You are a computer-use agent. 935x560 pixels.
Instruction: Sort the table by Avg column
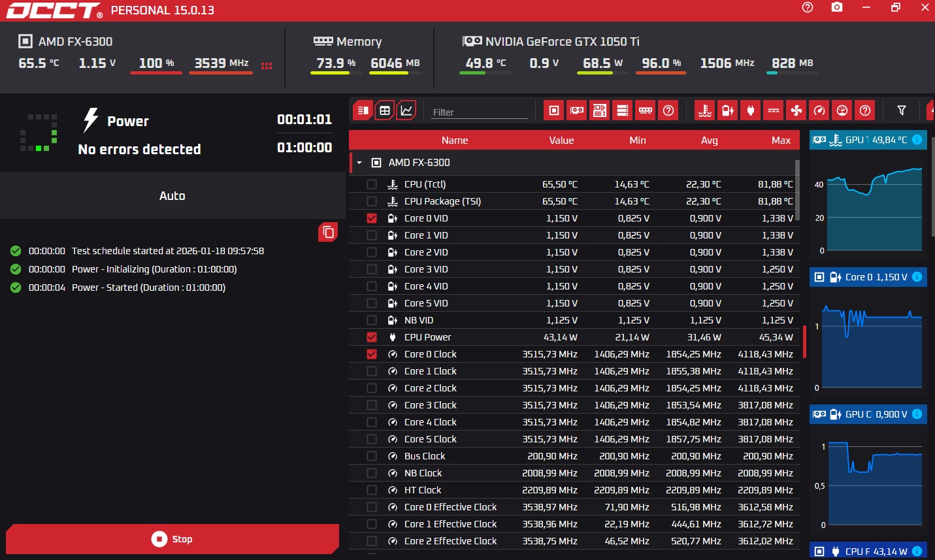click(x=710, y=140)
